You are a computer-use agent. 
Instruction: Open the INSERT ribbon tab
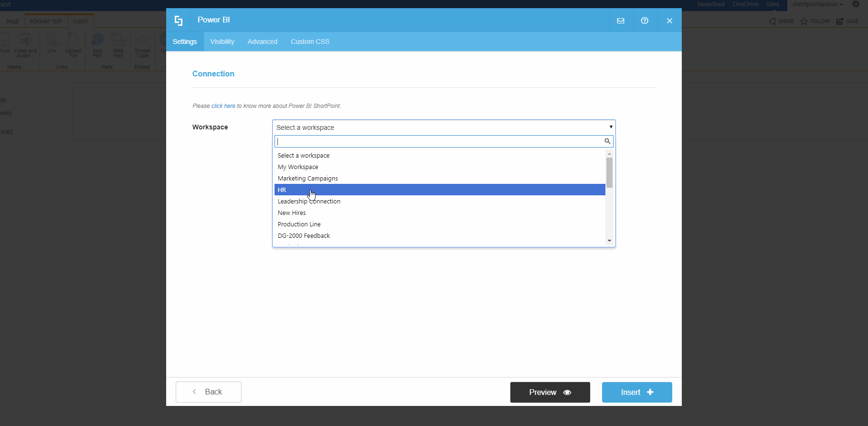81,21
